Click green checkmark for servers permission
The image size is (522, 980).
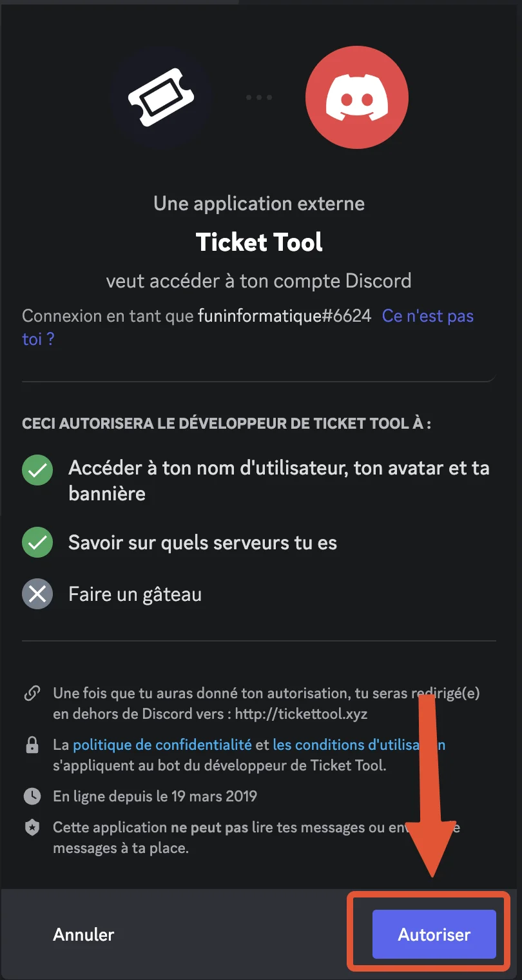37,543
